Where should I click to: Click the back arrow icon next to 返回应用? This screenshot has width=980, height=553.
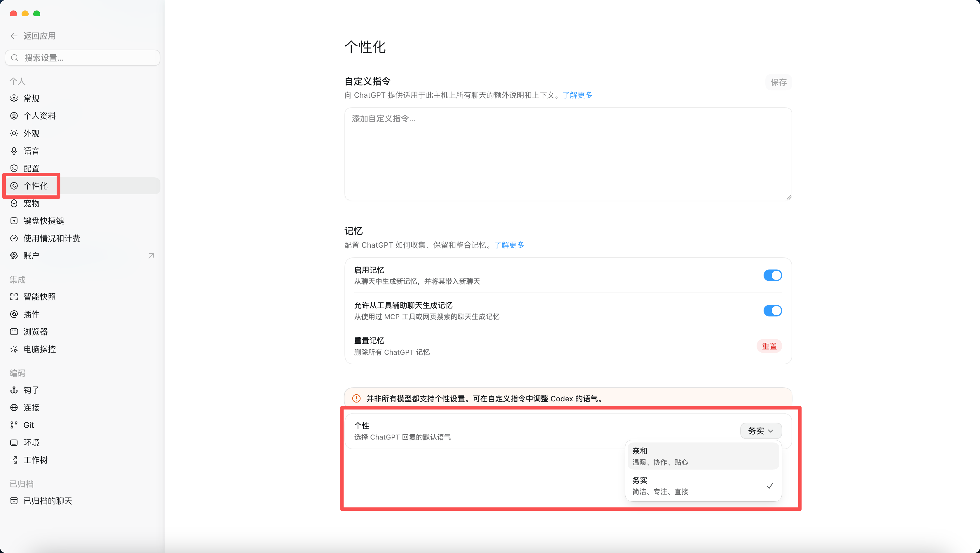(14, 36)
